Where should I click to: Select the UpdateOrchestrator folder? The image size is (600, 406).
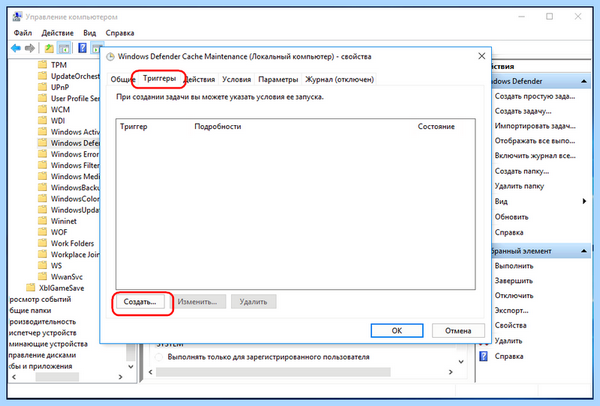click(69, 76)
